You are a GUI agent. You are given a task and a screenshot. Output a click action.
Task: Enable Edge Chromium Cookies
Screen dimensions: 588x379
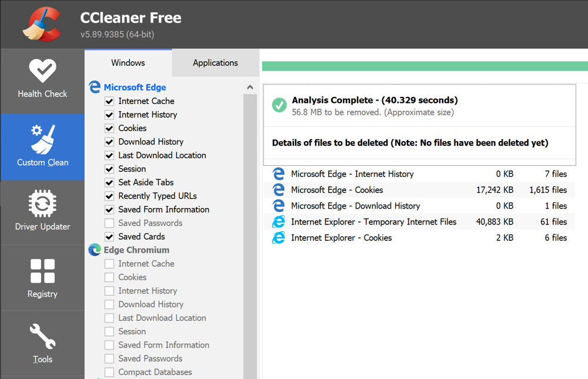pyautogui.click(x=109, y=277)
